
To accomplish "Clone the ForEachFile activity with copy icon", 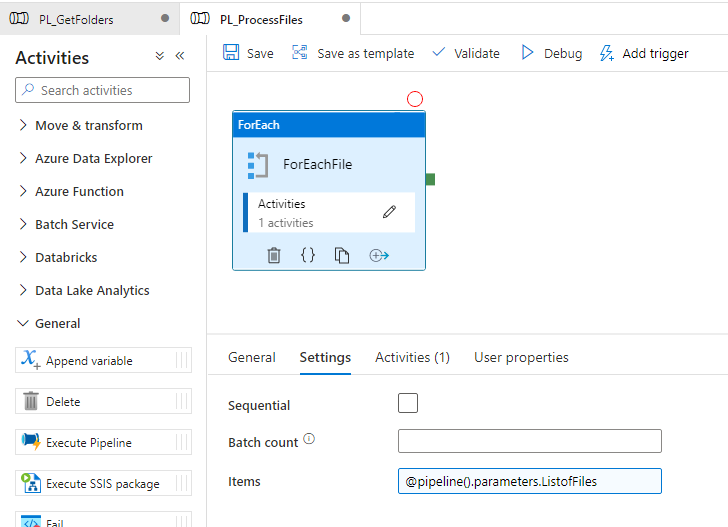I will coord(342,255).
